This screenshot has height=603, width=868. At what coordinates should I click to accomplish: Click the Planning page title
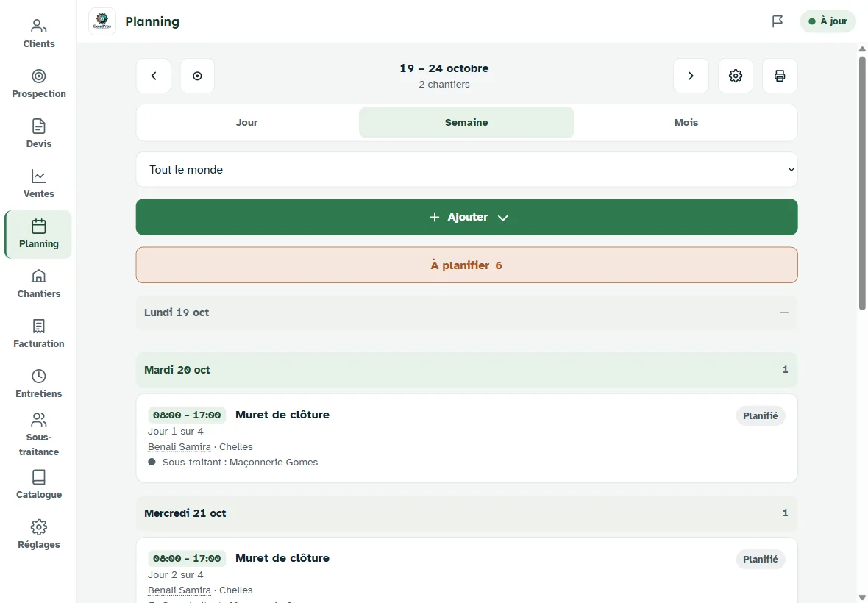click(x=152, y=21)
